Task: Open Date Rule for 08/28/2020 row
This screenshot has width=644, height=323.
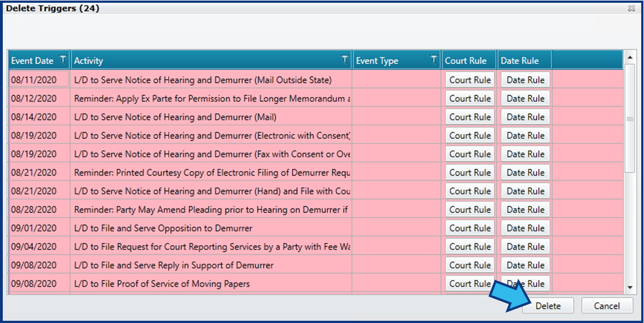Action: tap(525, 209)
